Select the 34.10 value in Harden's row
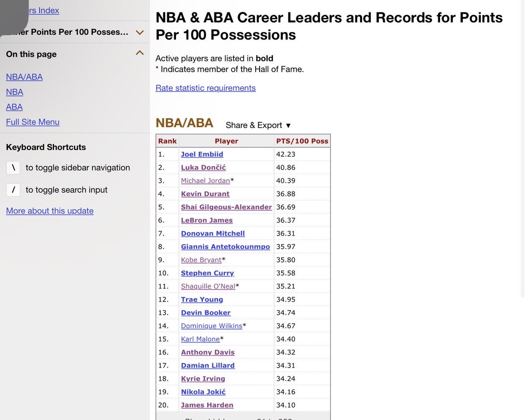The image size is (528, 420). 286,405
